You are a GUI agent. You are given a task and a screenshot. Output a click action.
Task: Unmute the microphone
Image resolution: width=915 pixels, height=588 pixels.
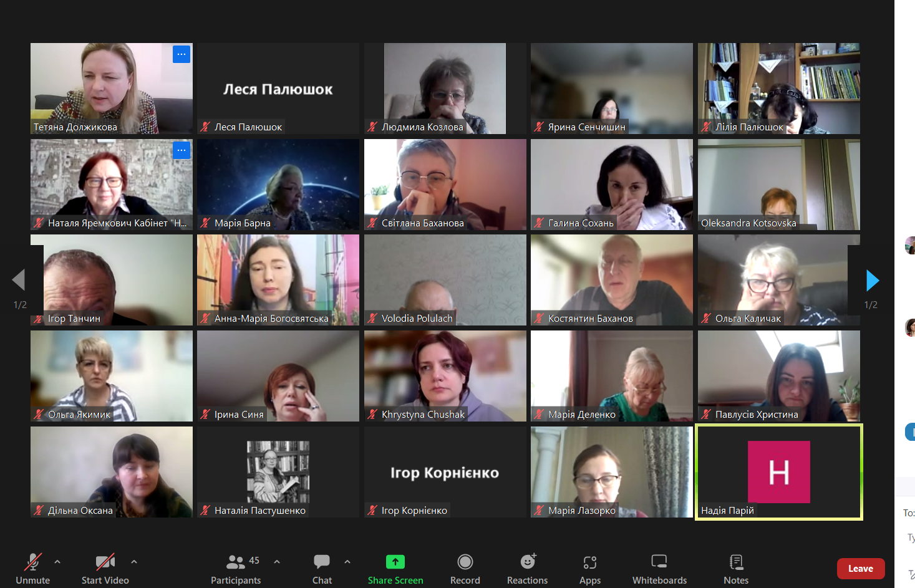[32, 562]
